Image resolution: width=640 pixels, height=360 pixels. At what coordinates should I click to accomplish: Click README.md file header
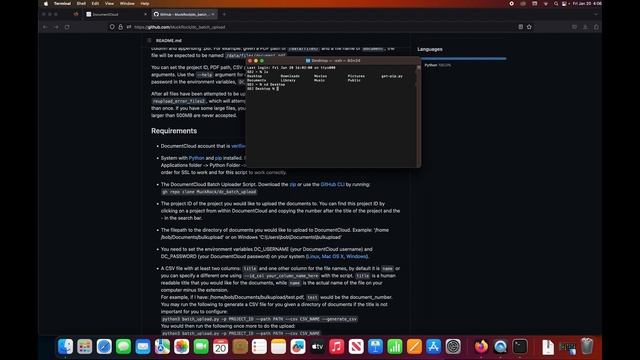[169, 40]
